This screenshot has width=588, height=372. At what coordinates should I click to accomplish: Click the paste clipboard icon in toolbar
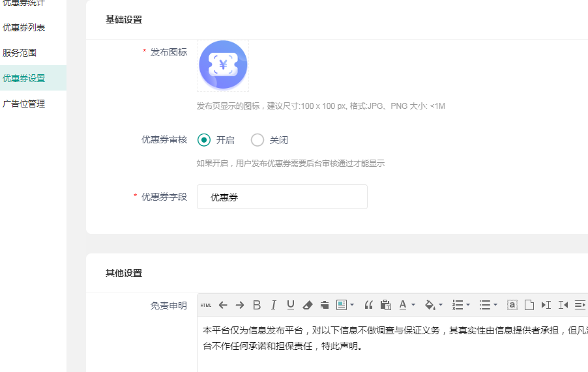(385, 305)
